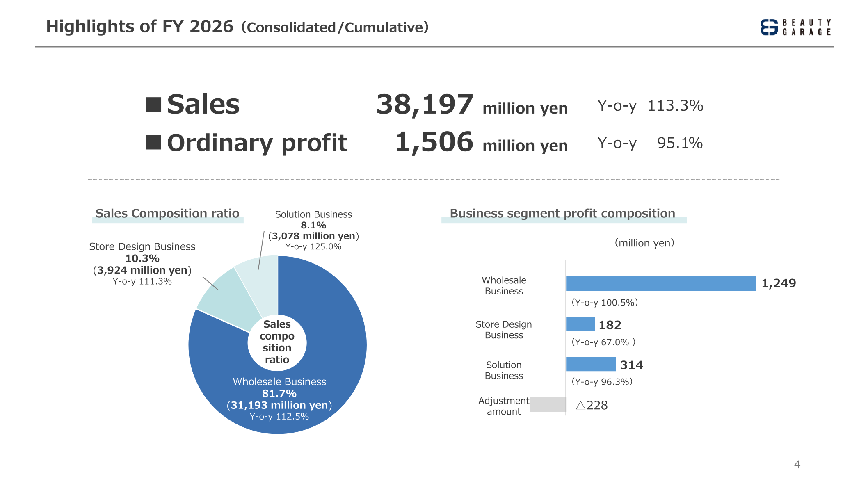The height and width of the screenshot is (488, 868).
Task: Click '(Y-o-y 67.0%)' under Store Design bar
Action: (603, 342)
